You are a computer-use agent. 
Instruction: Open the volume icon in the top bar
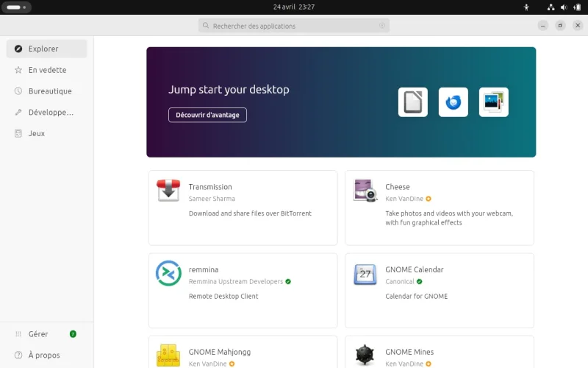[564, 7]
